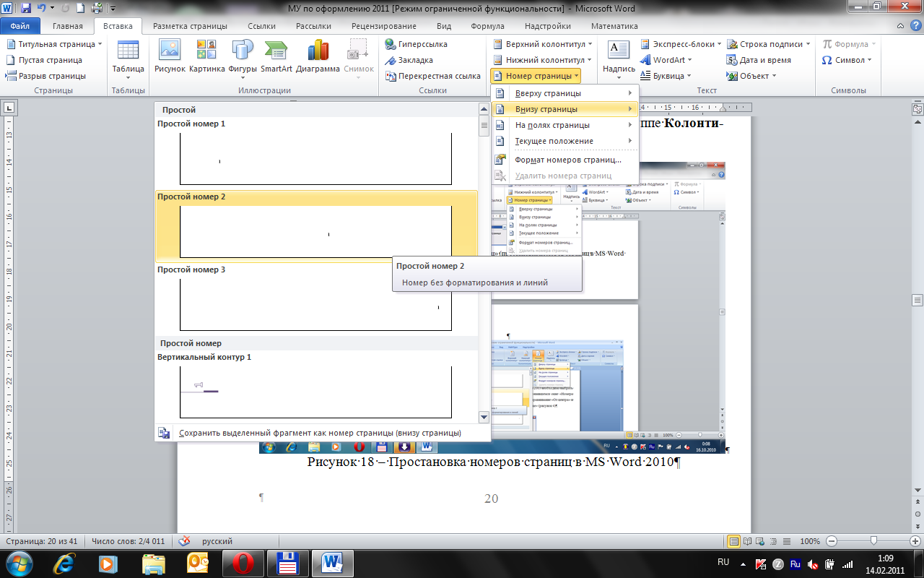
Task: Insert a SmartArt graphic
Action: (x=276, y=58)
